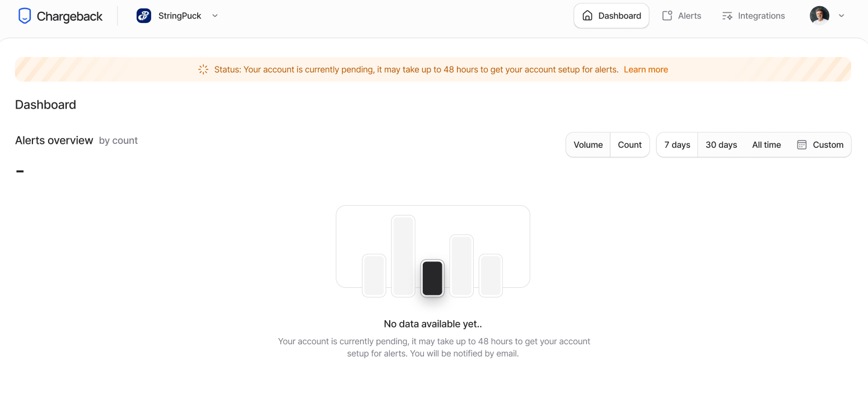Viewport: 868px width, 398px height.
Task: Expand the StringPuck account switcher chevron
Action: [x=215, y=16]
